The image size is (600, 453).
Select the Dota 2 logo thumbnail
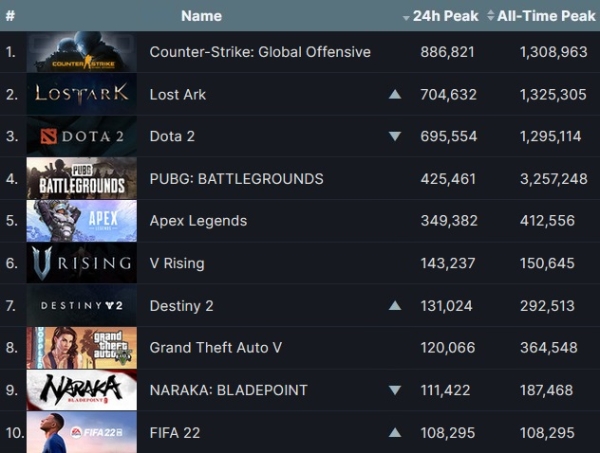tap(81, 136)
